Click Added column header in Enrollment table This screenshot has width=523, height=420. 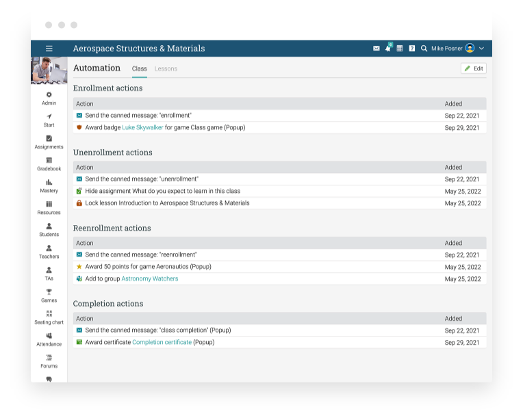click(453, 104)
